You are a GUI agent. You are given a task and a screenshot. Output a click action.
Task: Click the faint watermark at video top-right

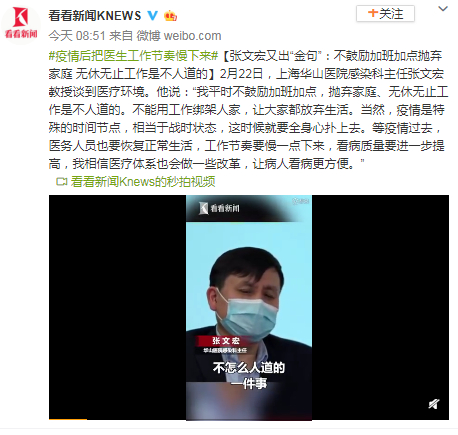coord(301,201)
